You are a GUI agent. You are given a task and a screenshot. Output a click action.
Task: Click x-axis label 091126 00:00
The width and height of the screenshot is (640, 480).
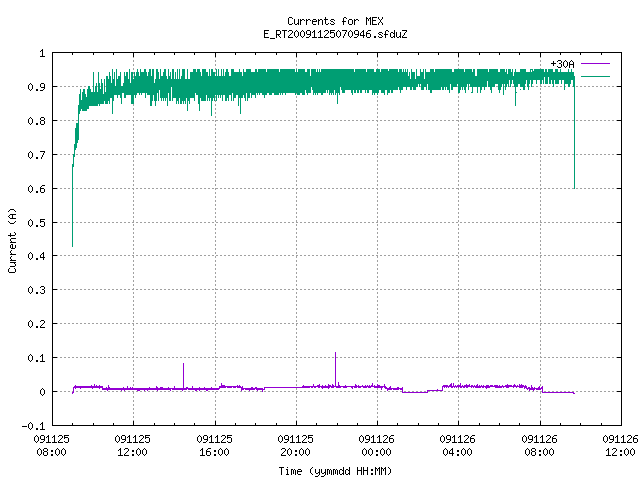(x=376, y=446)
